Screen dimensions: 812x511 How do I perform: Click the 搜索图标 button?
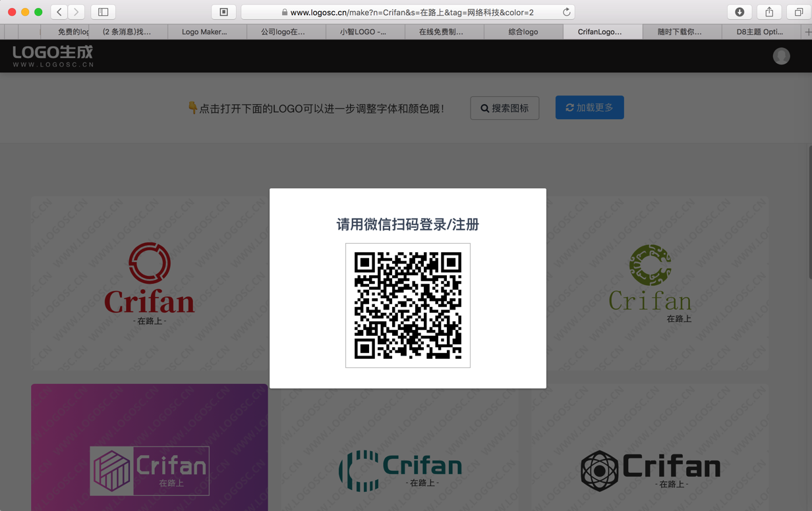[505, 108]
